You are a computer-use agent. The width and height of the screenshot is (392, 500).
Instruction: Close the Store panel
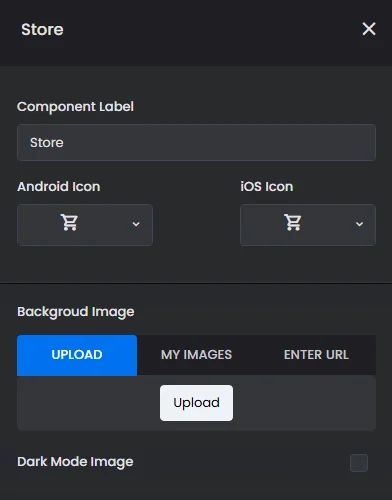pos(369,29)
